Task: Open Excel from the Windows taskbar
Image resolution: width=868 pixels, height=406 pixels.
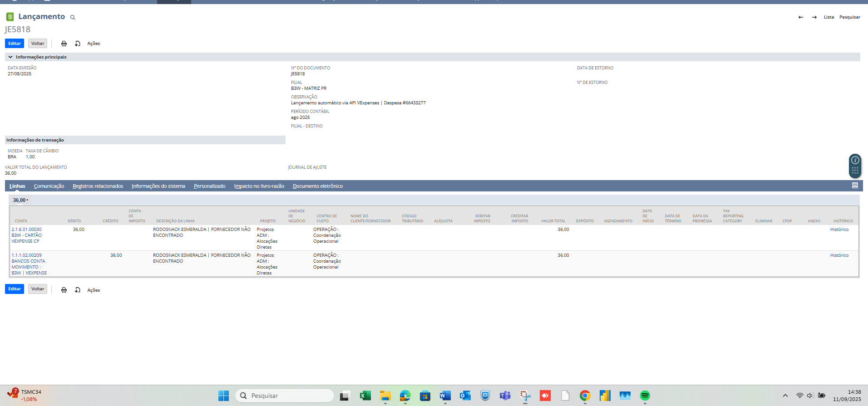Action: point(365,396)
